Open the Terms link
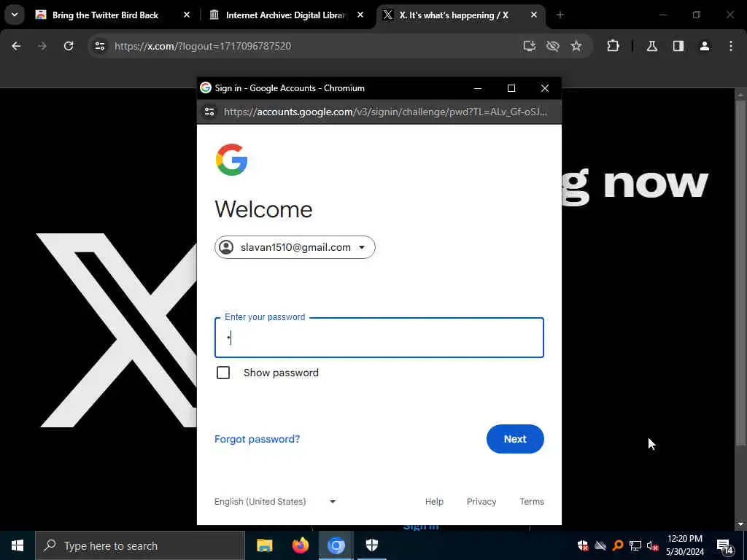747x560 pixels. click(532, 502)
